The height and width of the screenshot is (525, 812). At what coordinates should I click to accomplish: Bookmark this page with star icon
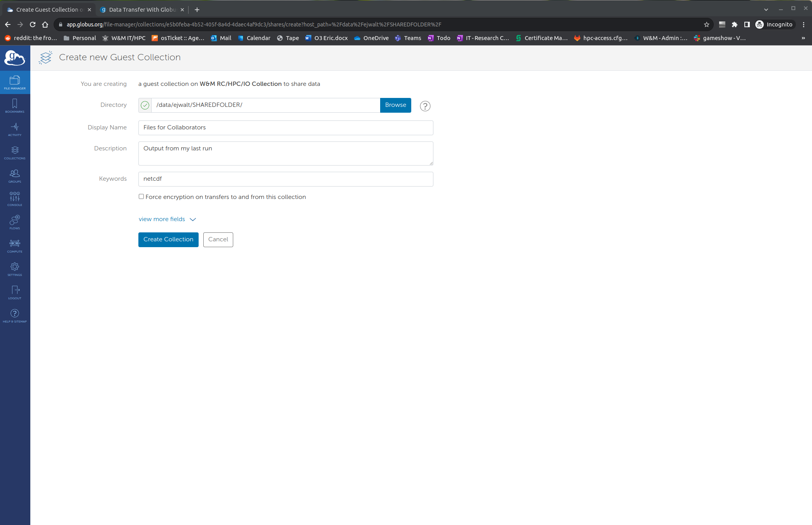706,24
